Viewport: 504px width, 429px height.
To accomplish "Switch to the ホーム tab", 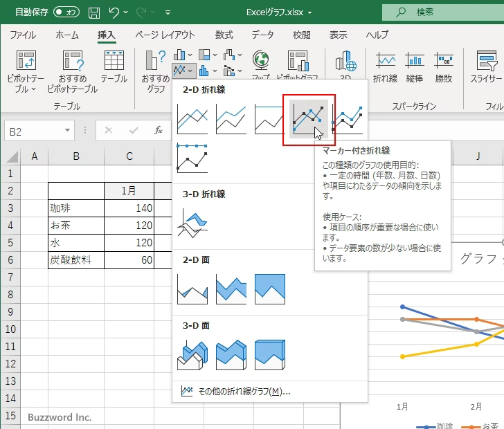I will click(67, 35).
